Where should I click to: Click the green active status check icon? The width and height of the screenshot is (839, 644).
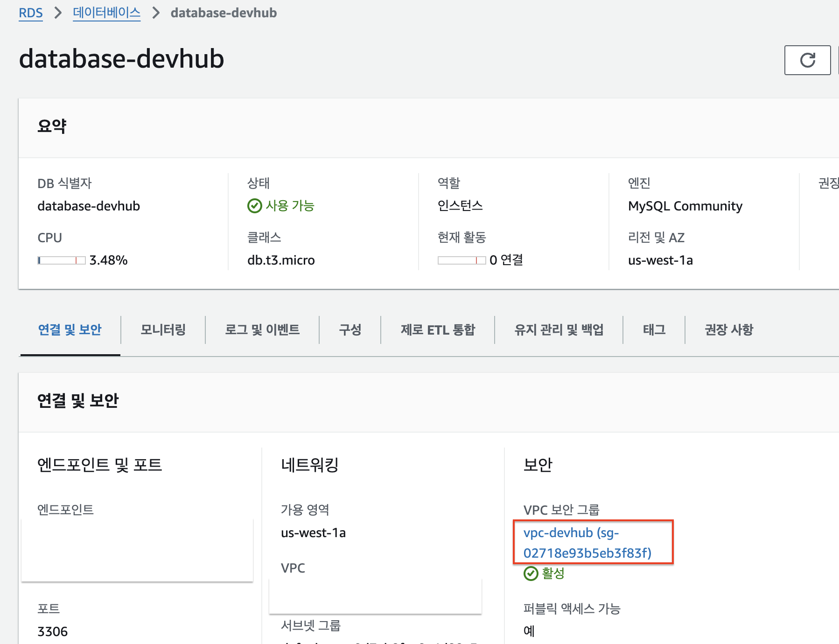point(531,573)
